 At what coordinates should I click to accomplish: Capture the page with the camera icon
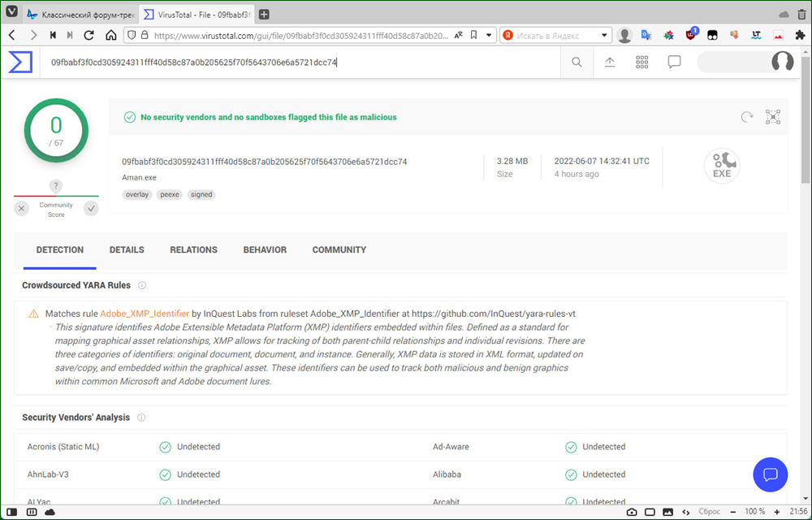pos(632,512)
